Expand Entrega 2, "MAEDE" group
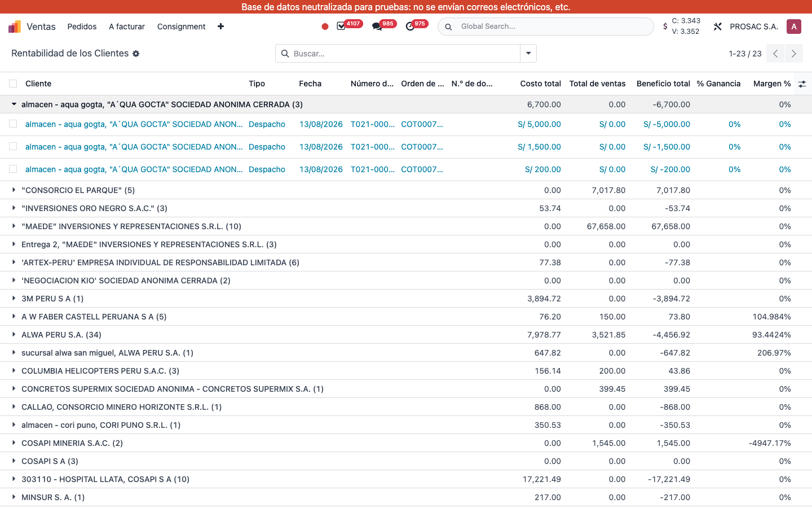The image size is (812, 508). (x=14, y=244)
